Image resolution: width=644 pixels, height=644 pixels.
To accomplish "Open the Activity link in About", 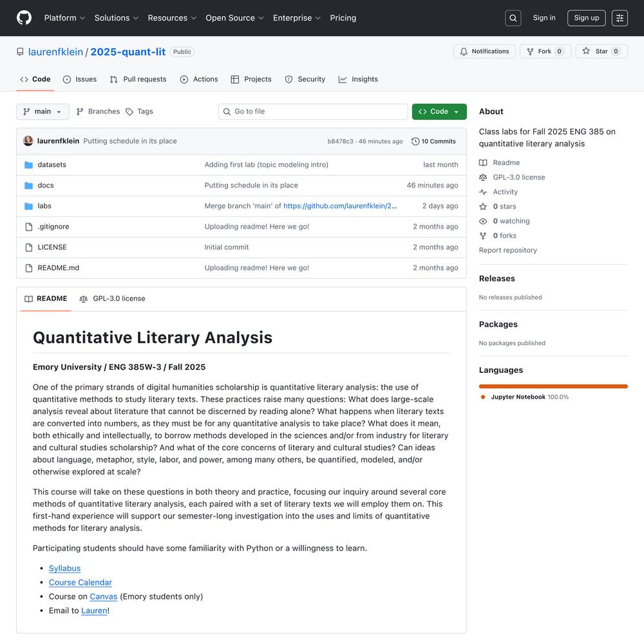I will coord(505,192).
